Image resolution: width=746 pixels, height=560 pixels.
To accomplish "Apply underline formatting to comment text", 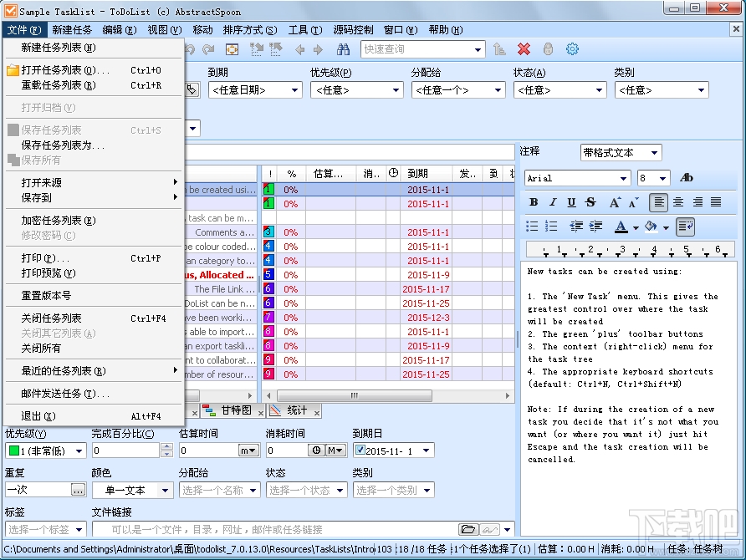I will [x=571, y=202].
